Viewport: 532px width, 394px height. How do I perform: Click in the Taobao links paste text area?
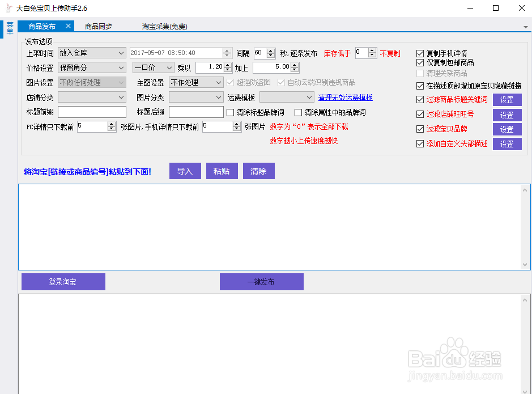(x=270, y=227)
